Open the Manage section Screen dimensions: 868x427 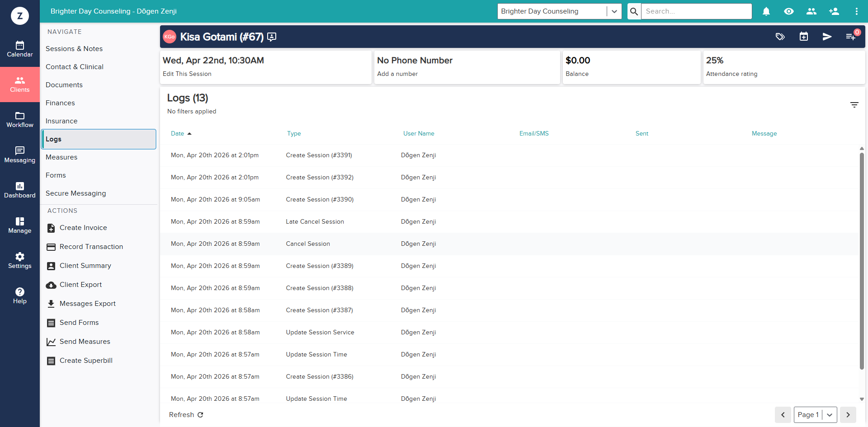point(20,225)
